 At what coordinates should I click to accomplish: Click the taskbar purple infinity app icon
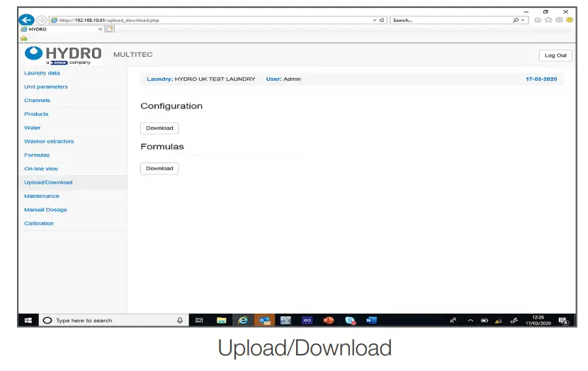(307, 321)
